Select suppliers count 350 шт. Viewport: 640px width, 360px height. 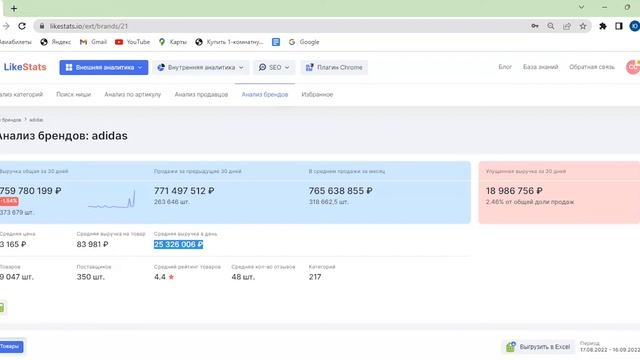(91, 277)
